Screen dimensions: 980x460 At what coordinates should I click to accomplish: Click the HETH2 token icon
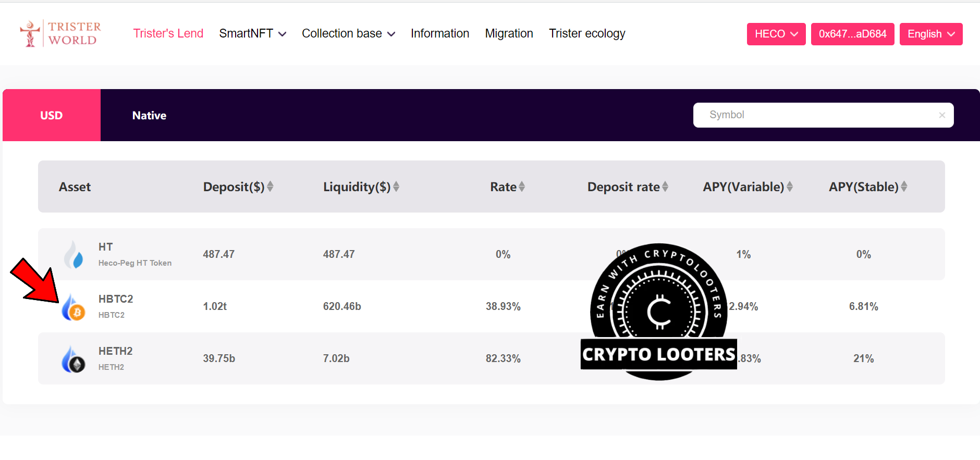click(x=73, y=359)
